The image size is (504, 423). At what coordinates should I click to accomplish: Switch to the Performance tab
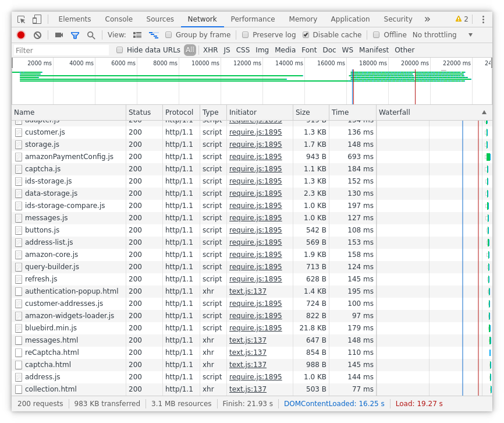(253, 19)
